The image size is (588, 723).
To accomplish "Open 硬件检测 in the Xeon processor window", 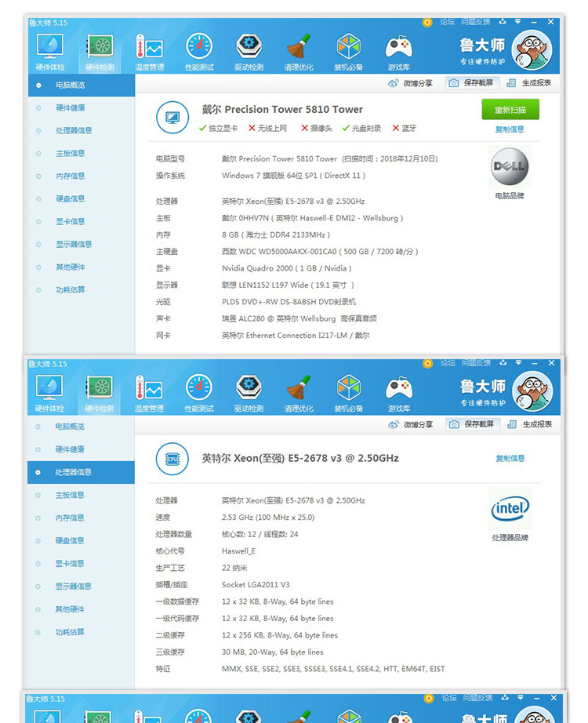I will coord(99,394).
